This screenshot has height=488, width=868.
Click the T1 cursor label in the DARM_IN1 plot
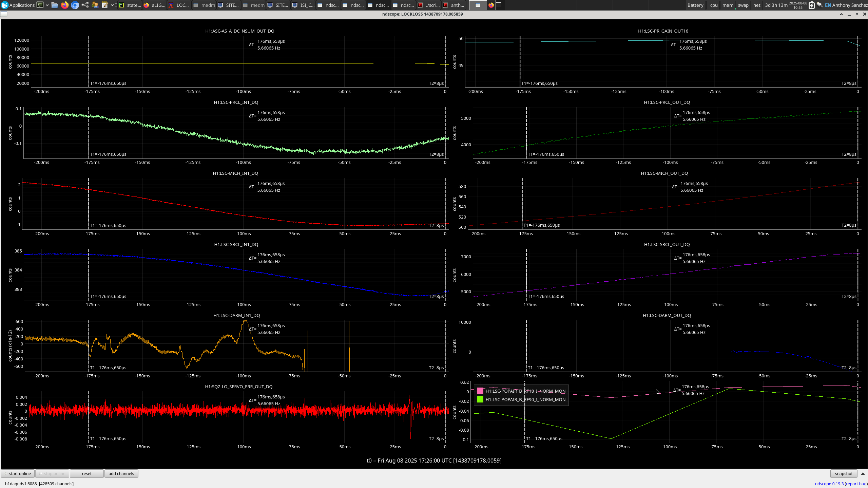click(x=108, y=368)
